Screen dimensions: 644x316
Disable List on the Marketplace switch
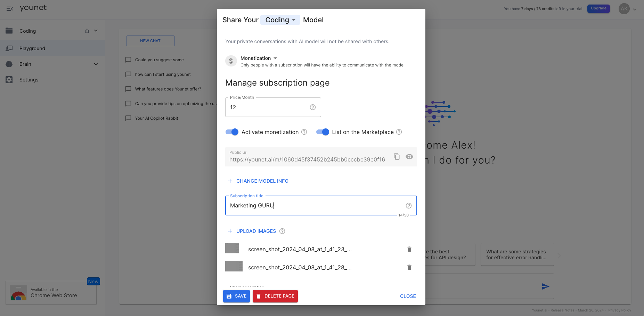323,132
